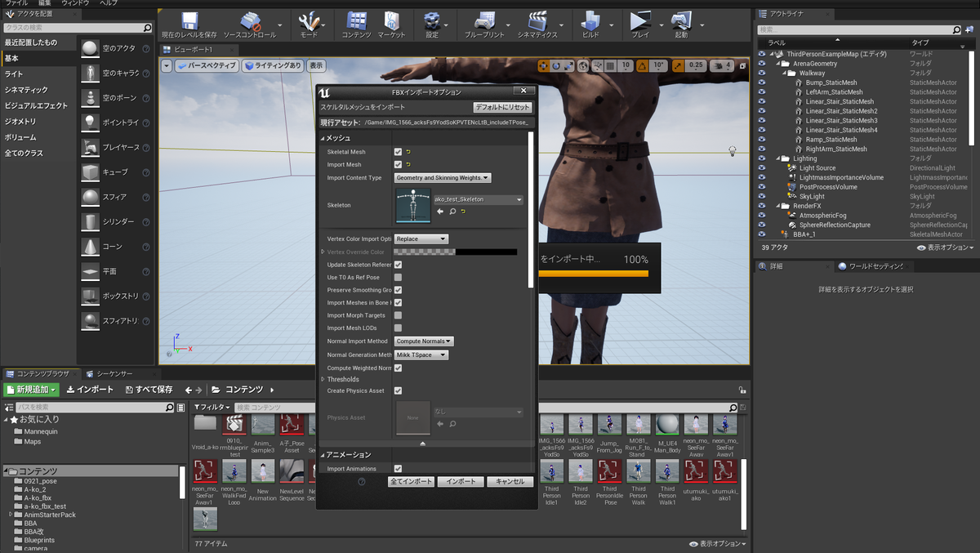Switch to the シーケンサー tab

[x=115, y=373]
